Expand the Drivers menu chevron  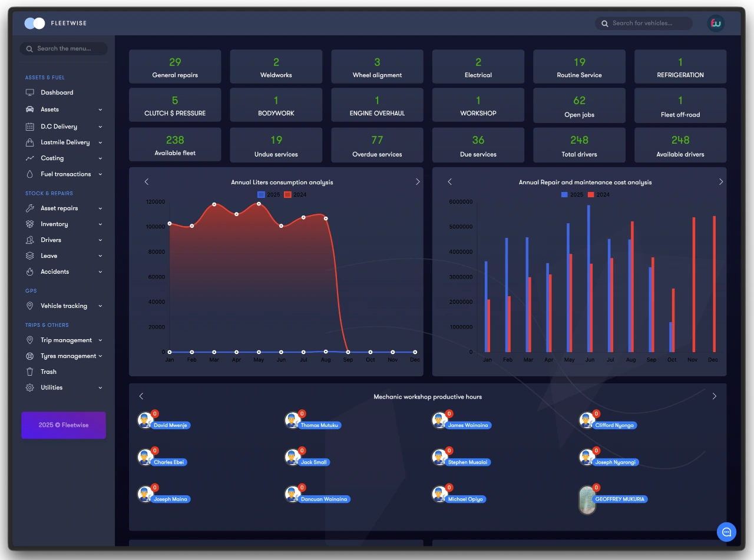(100, 240)
